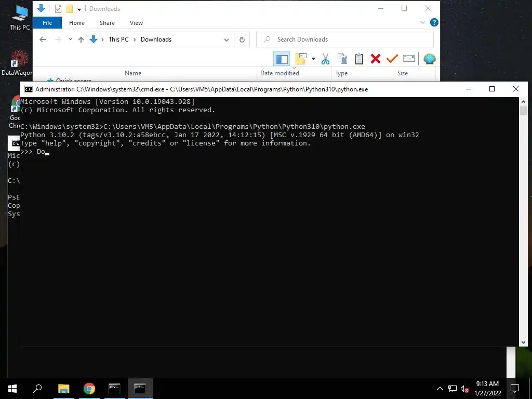The height and width of the screenshot is (399, 532).
Task: Open Customize Quick Access Toolbar dropdown
Action: click(x=79, y=9)
